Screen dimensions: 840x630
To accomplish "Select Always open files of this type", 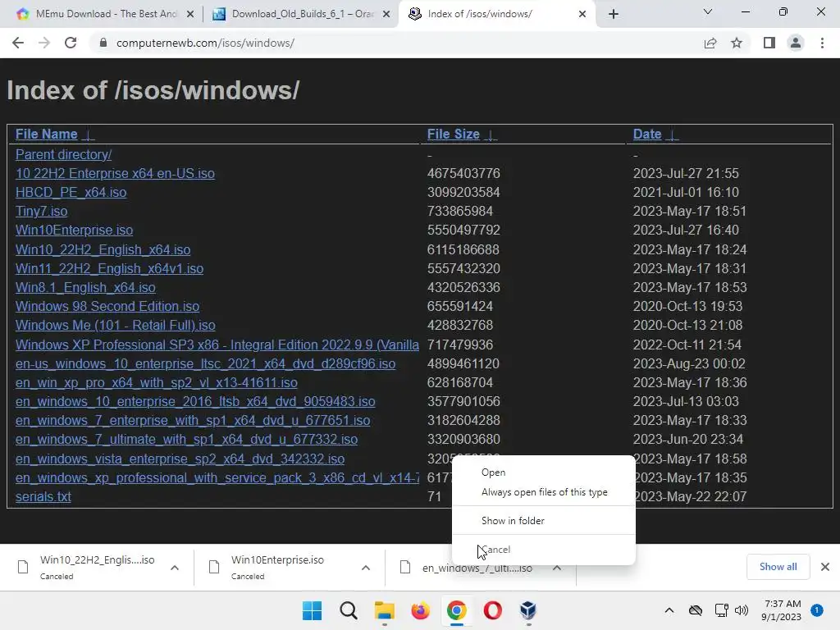I will tap(544, 492).
